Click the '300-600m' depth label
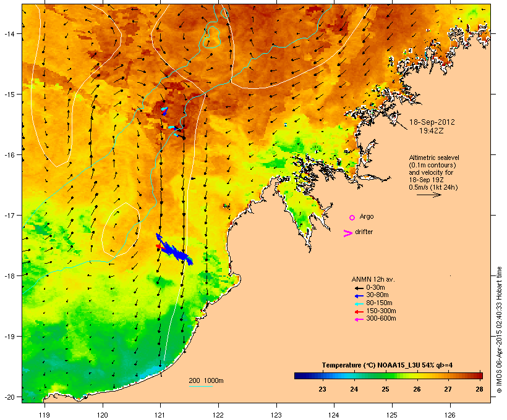The width and height of the screenshot is (507, 420). [x=381, y=319]
